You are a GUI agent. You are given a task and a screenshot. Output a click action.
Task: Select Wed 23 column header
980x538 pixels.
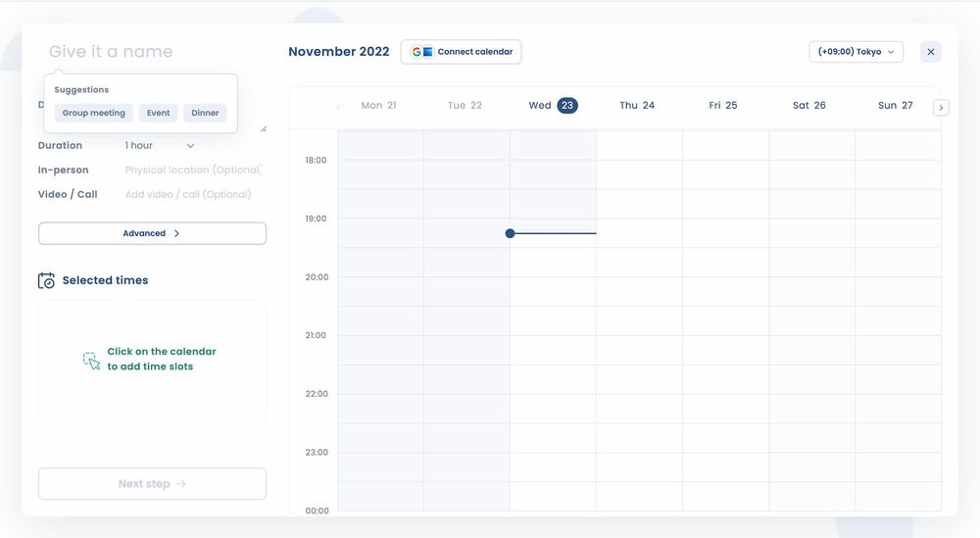(553, 106)
